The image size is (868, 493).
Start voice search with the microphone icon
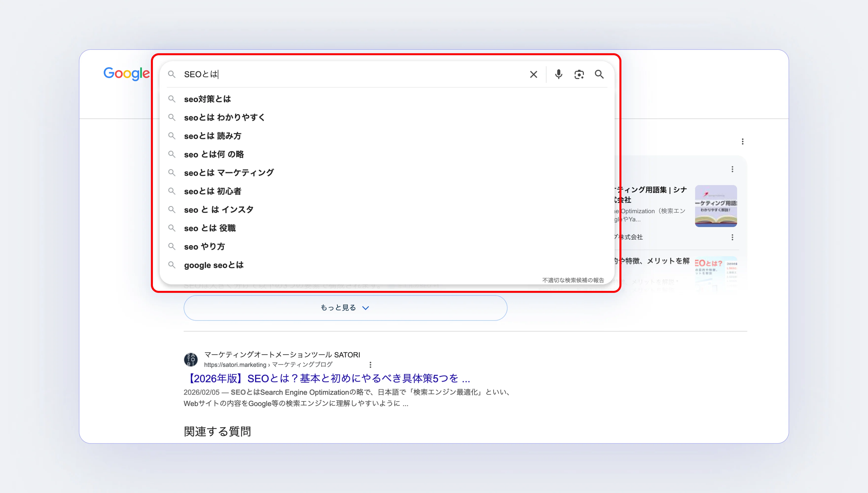tap(559, 74)
